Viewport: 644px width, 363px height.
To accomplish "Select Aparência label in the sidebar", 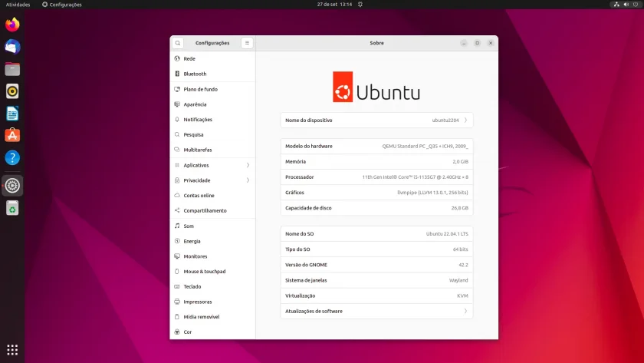I will tap(195, 104).
